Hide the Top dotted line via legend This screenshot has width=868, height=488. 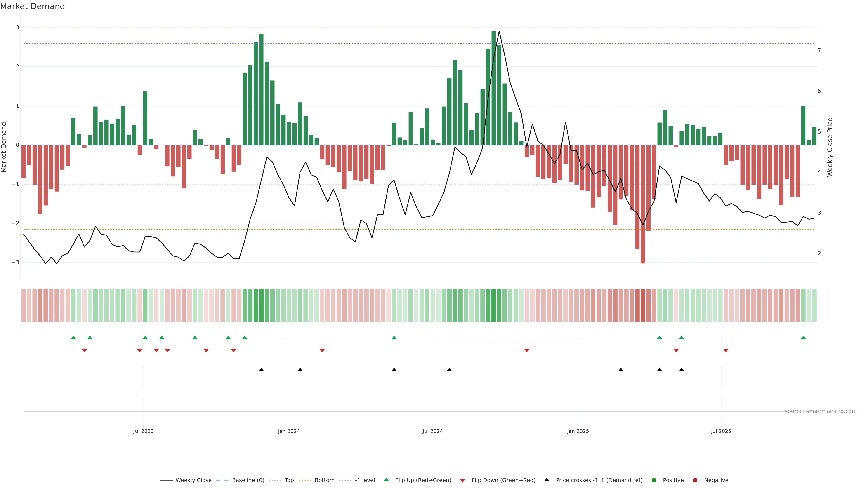click(x=289, y=480)
